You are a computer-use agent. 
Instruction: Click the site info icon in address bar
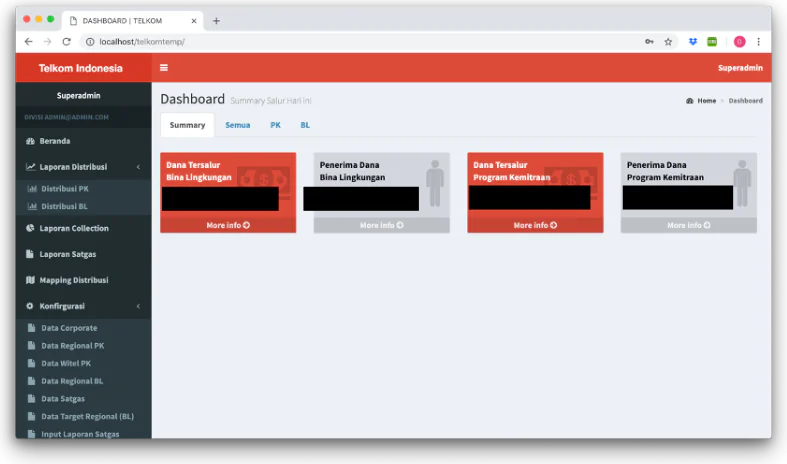(x=90, y=42)
